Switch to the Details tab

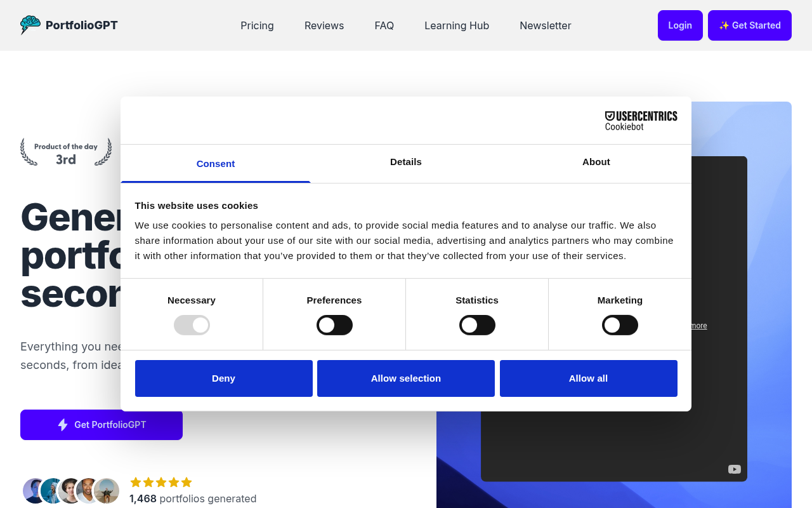tap(405, 162)
